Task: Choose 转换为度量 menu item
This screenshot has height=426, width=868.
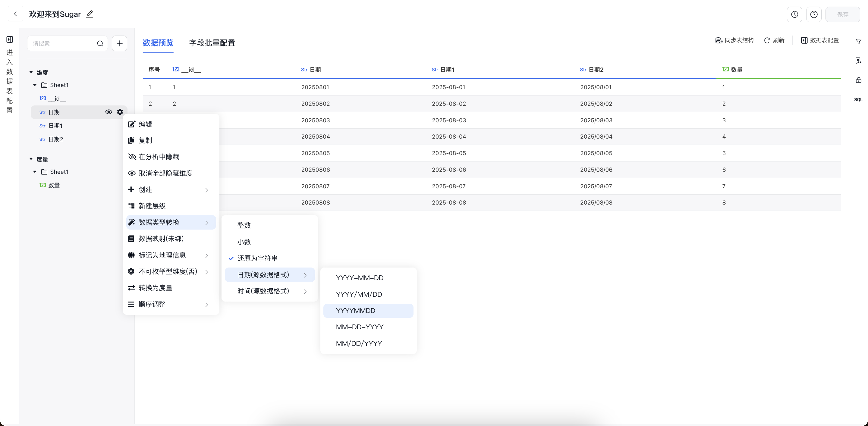Action: coord(171,288)
